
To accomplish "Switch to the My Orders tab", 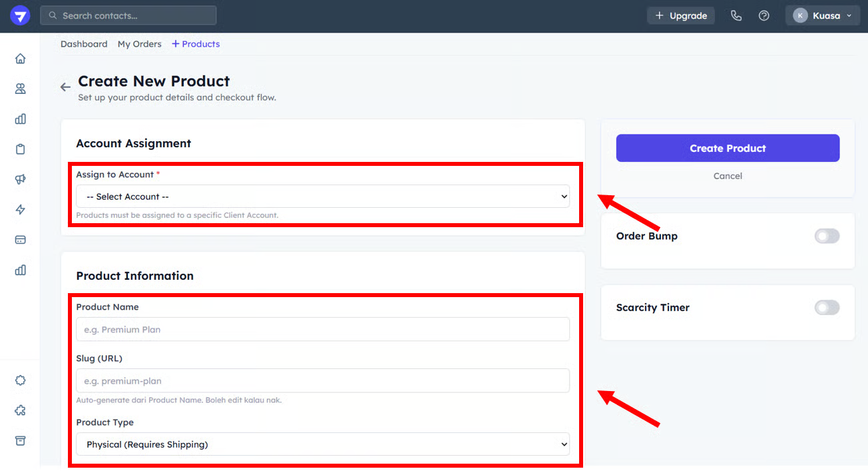I will (139, 44).
